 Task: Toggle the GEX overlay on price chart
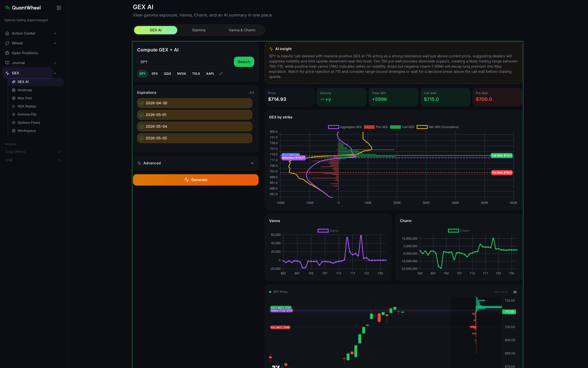tap(501, 292)
